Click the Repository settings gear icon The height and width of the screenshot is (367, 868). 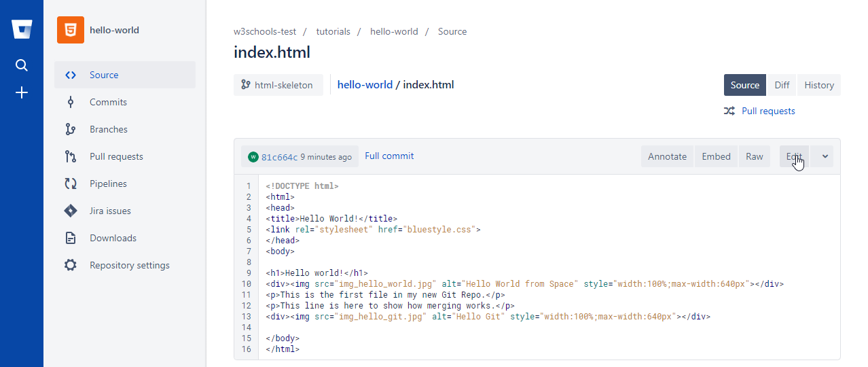point(71,265)
